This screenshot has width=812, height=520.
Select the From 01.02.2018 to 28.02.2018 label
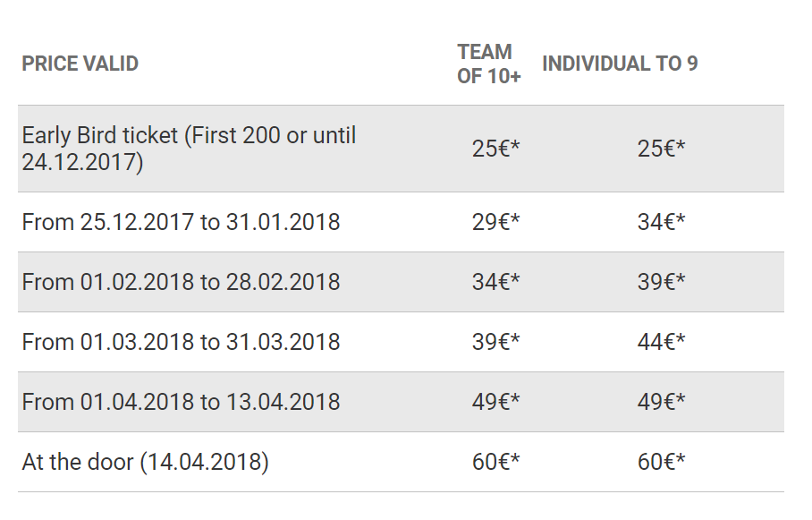point(181,282)
